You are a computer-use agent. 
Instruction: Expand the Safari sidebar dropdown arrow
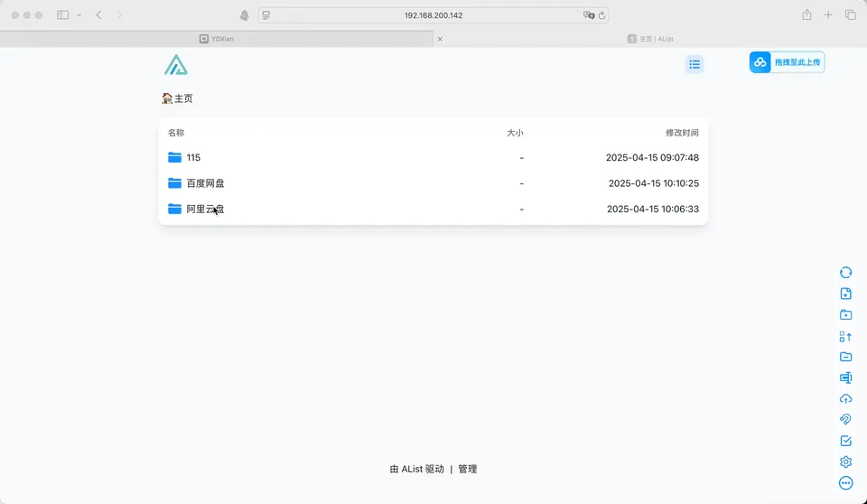click(x=79, y=15)
